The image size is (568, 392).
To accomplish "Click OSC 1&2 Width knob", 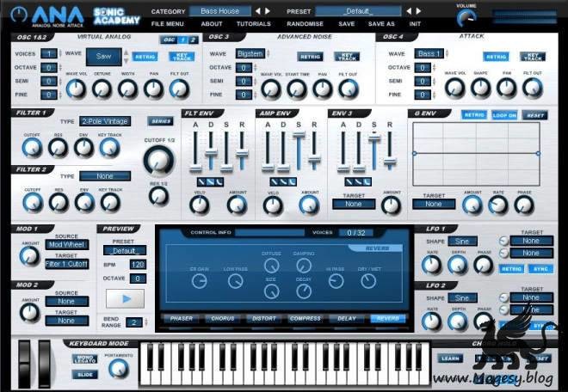I will tap(128, 89).
